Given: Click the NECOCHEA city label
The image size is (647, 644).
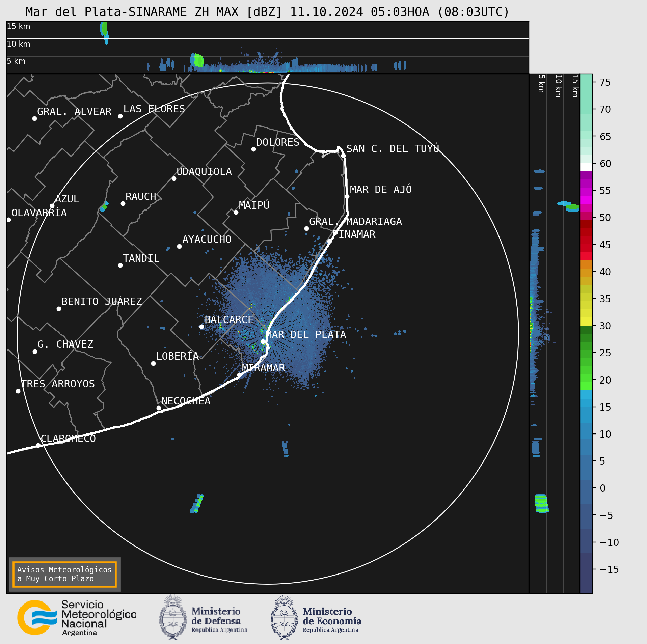Looking at the screenshot, I should [186, 401].
